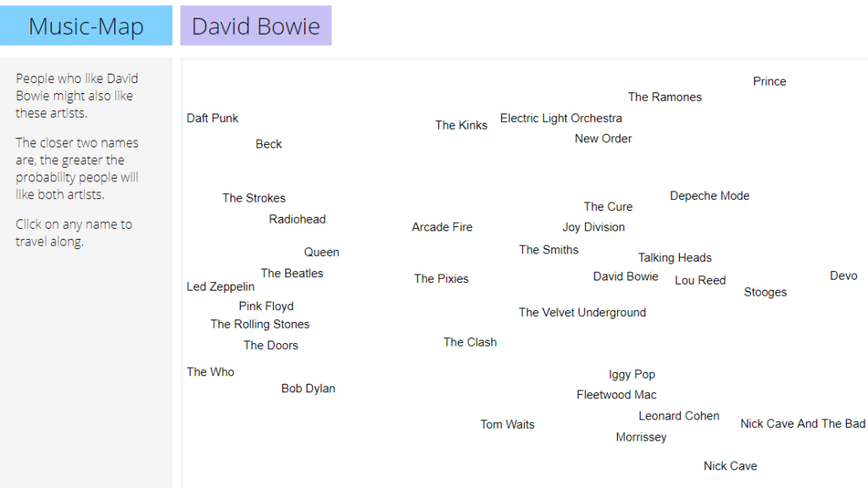Click the New Order artist name
868x488 pixels.
tap(603, 139)
